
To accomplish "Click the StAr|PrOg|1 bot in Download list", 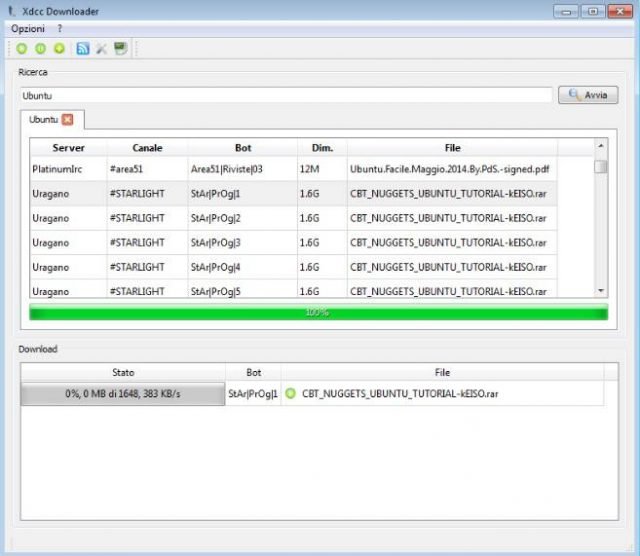I will (253, 394).
